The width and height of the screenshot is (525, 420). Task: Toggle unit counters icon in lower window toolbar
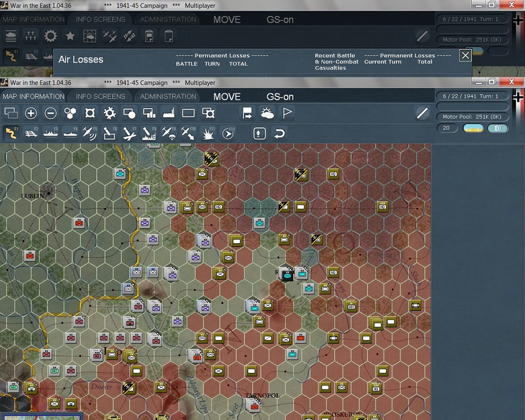click(11, 113)
